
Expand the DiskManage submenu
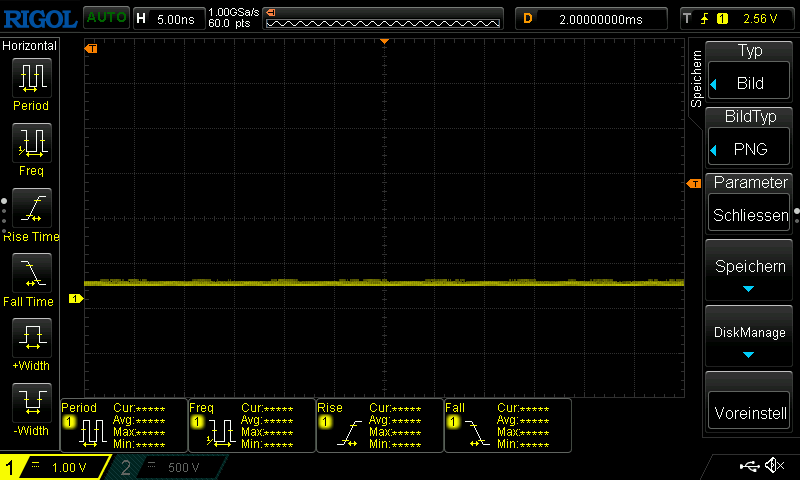tap(749, 339)
